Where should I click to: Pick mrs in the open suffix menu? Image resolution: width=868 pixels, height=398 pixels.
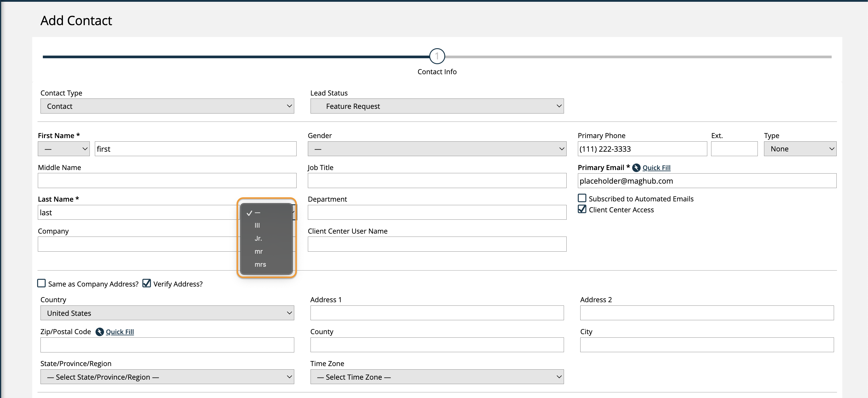[x=260, y=264]
